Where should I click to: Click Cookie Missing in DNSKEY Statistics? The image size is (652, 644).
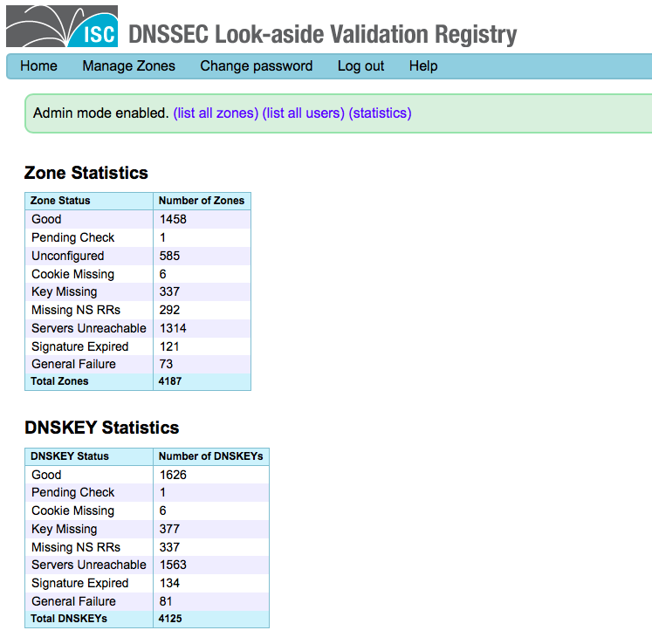pyautogui.click(x=72, y=510)
